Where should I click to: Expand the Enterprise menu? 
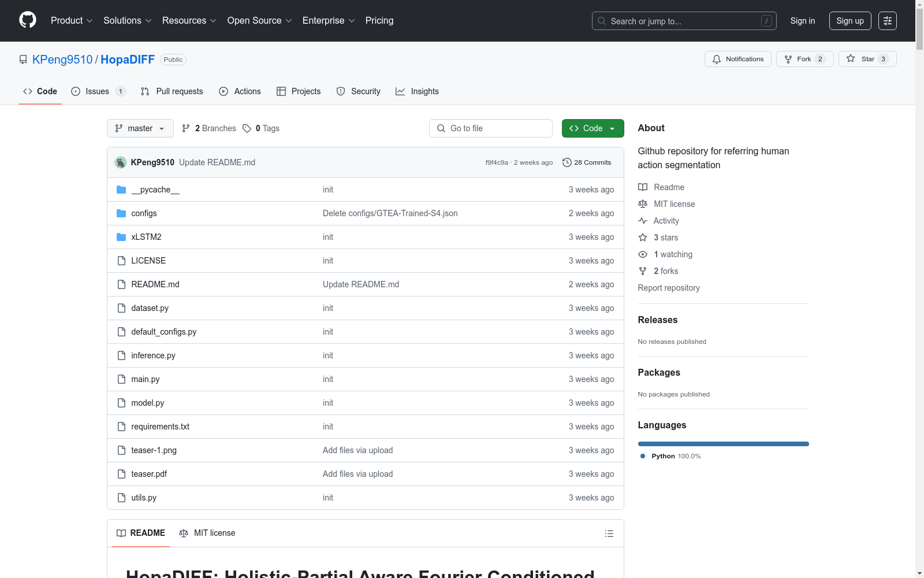[329, 21]
